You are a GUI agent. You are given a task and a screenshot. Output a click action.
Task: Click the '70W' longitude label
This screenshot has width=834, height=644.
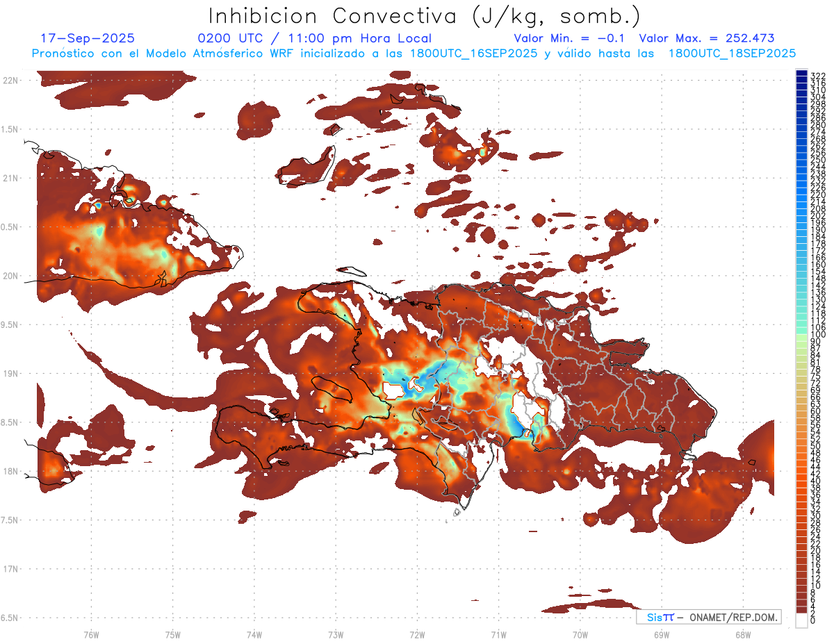pos(580,634)
